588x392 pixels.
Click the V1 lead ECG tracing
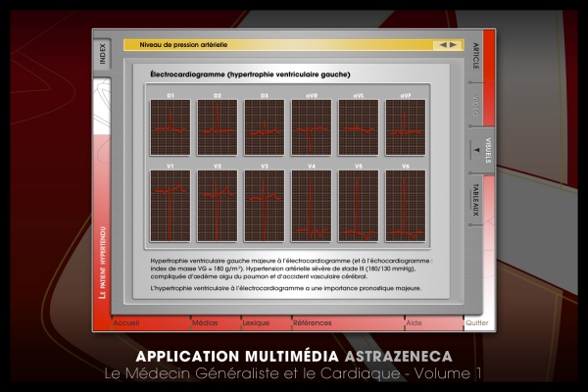click(x=170, y=206)
